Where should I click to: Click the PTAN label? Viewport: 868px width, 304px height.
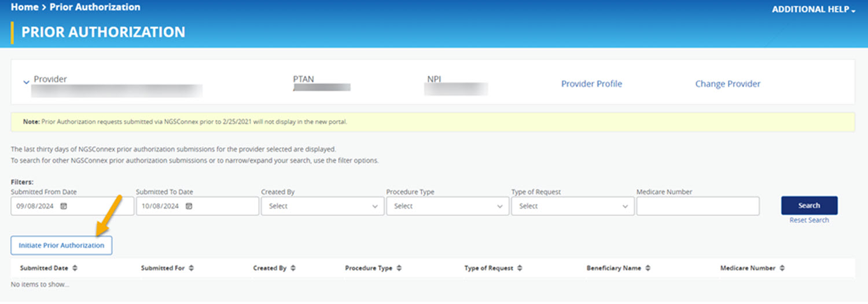tap(303, 79)
